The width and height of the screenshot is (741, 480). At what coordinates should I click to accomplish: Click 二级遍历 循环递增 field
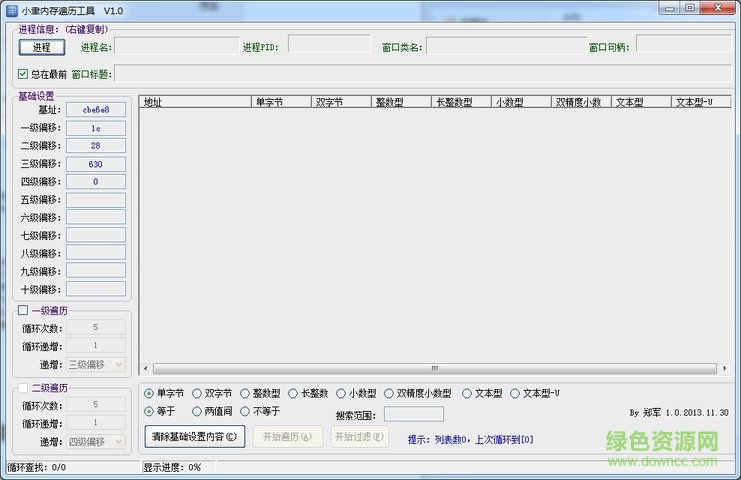[96, 422]
